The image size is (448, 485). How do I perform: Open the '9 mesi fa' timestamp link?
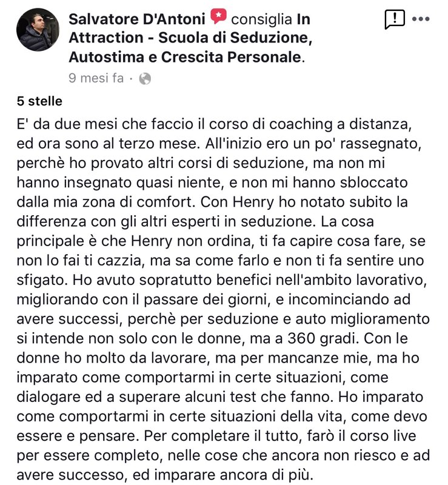click(x=96, y=78)
